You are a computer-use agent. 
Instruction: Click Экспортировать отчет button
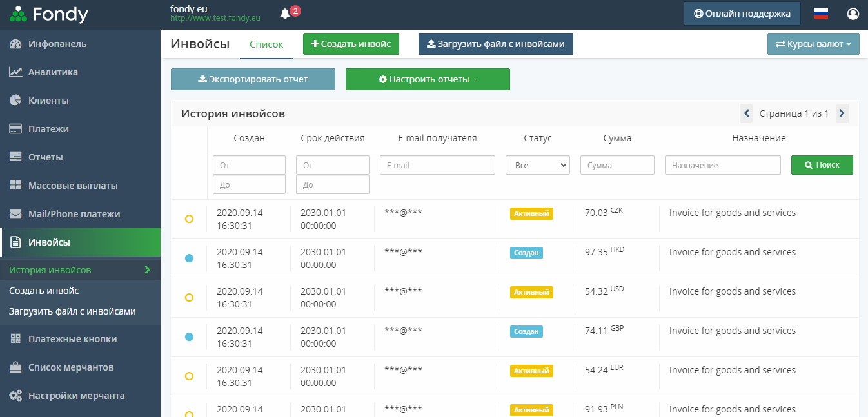click(253, 79)
